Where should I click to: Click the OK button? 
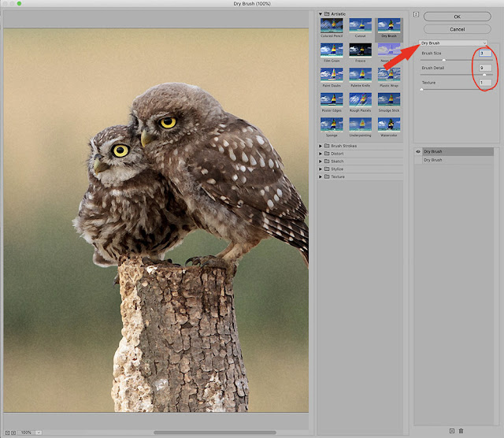click(457, 17)
